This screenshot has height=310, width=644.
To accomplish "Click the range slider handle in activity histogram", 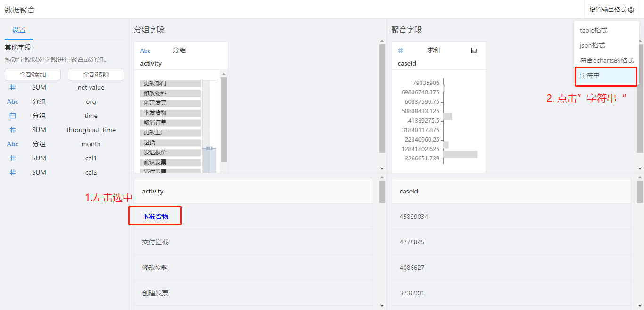I will (x=209, y=148).
